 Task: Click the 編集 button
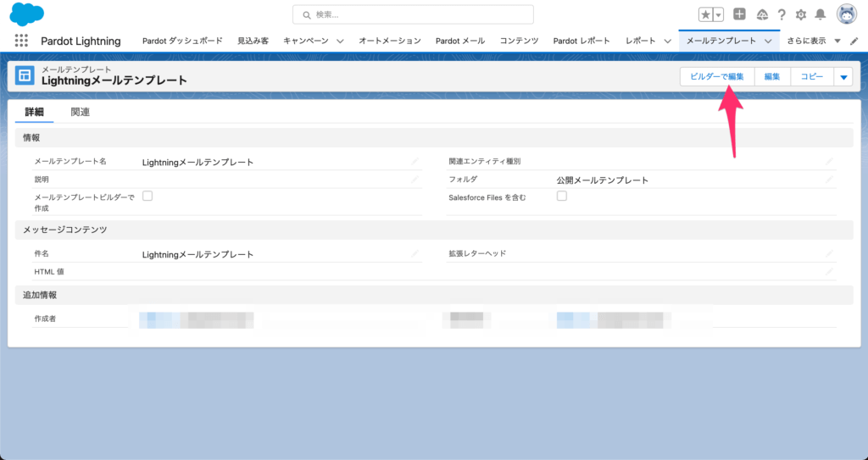tap(772, 77)
